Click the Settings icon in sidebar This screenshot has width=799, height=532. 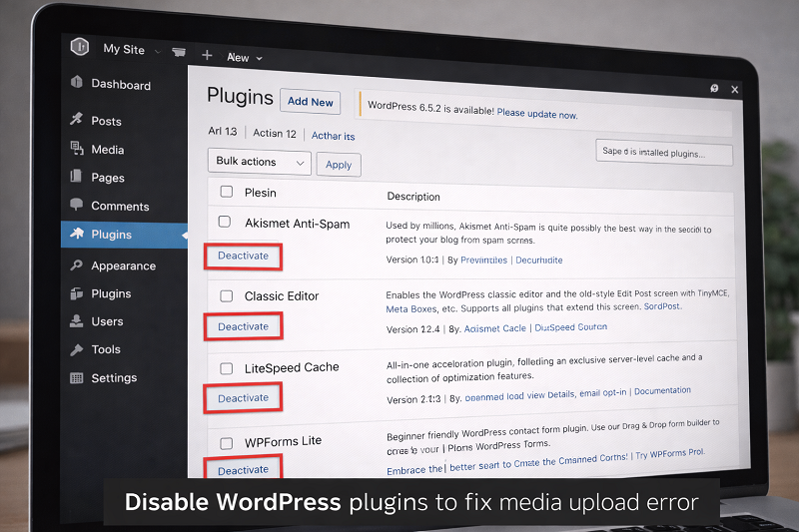pyautogui.click(x=77, y=377)
